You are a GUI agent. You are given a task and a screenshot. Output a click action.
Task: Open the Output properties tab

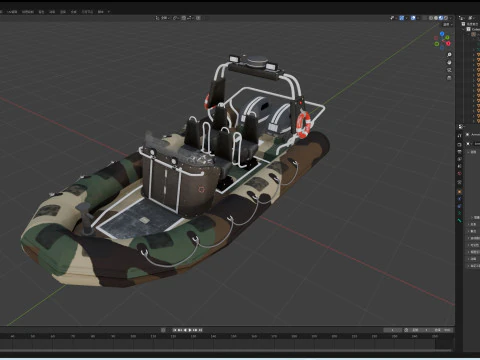(460, 152)
